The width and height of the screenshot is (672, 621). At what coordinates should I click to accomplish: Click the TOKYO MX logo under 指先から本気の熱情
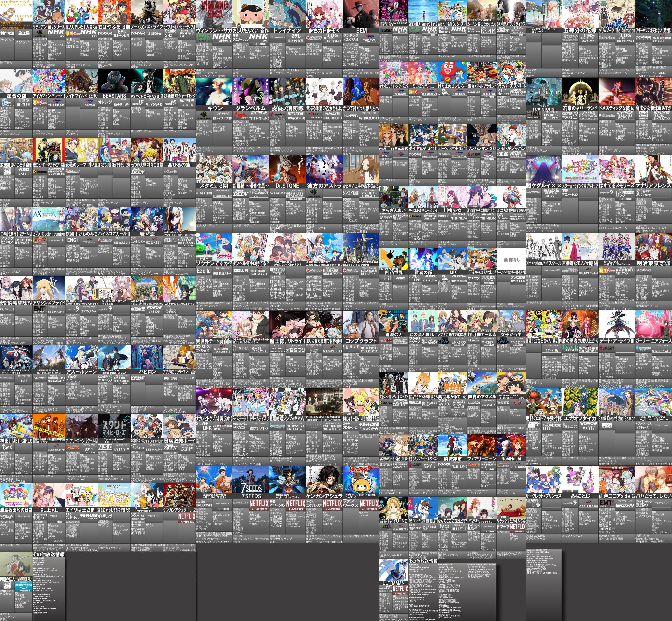click(222, 503)
